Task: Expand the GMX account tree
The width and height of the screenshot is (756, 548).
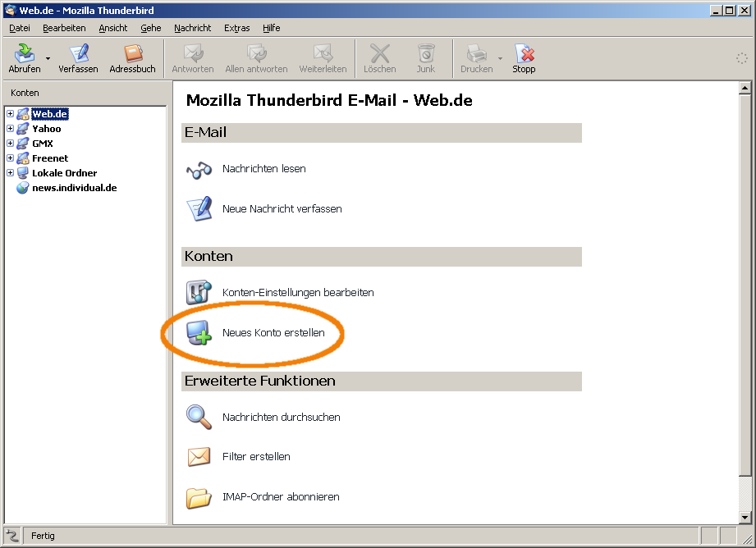Action: tap(10, 143)
